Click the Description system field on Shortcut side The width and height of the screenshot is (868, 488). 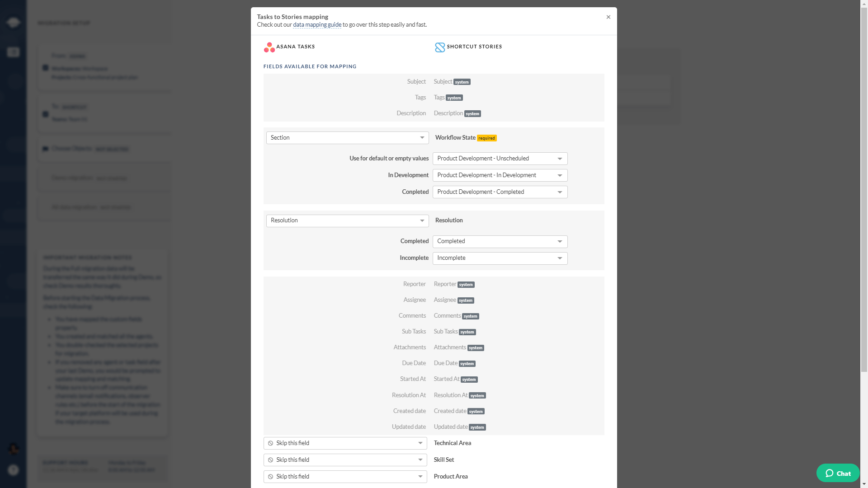coord(457,113)
